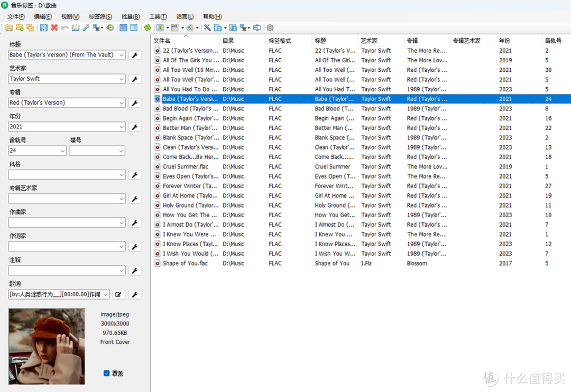This screenshot has height=392, width=571.
Task: Click the red X delete icon in toolbar
Action: [x=54, y=27]
